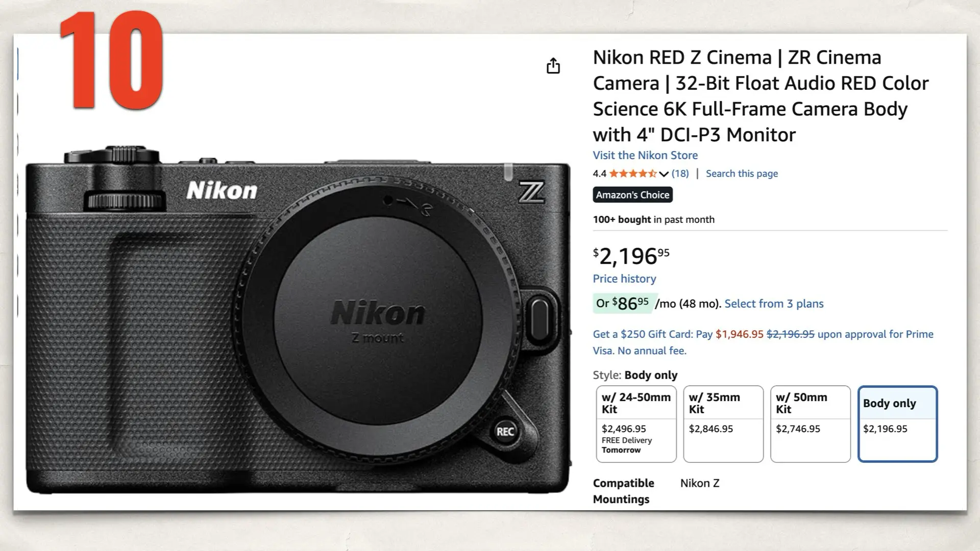Open the Visit the Nikon Store link
980x551 pixels.
[x=645, y=155]
